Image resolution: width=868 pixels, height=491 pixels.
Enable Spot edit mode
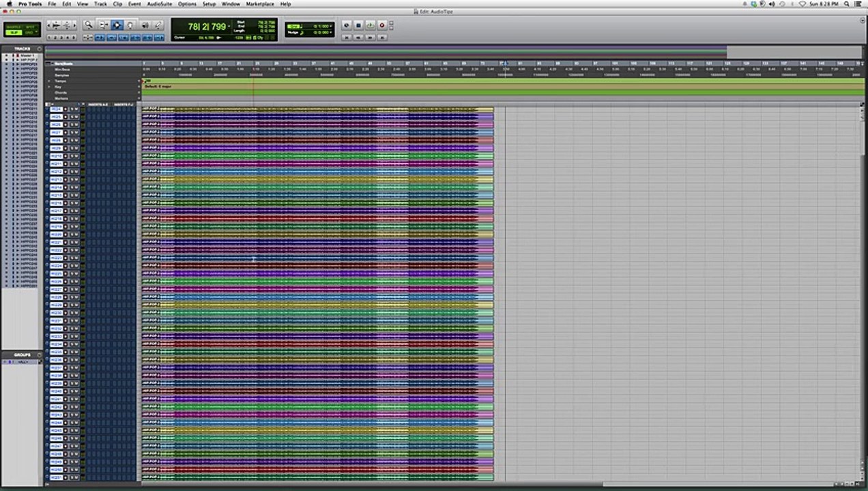coord(31,27)
